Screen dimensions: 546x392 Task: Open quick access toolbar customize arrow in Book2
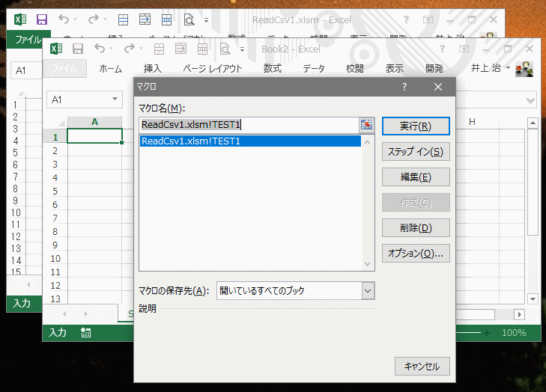pos(242,49)
